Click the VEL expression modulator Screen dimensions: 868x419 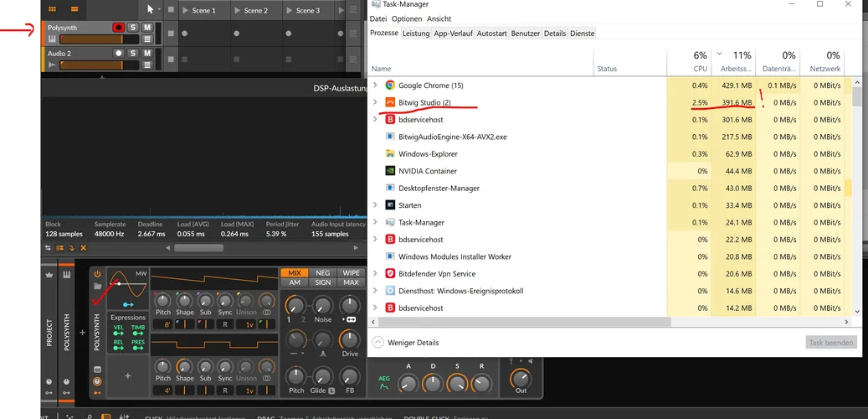(119, 330)
